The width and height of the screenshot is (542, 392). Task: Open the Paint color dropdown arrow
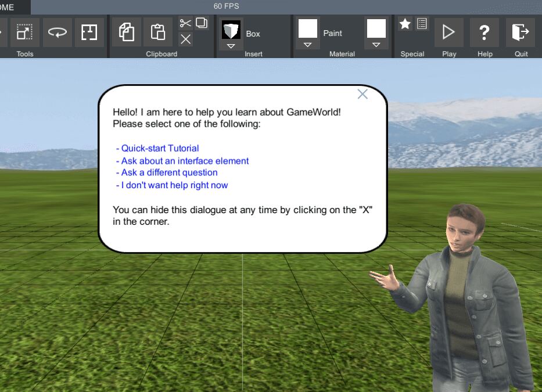click(x=308, y=45)
